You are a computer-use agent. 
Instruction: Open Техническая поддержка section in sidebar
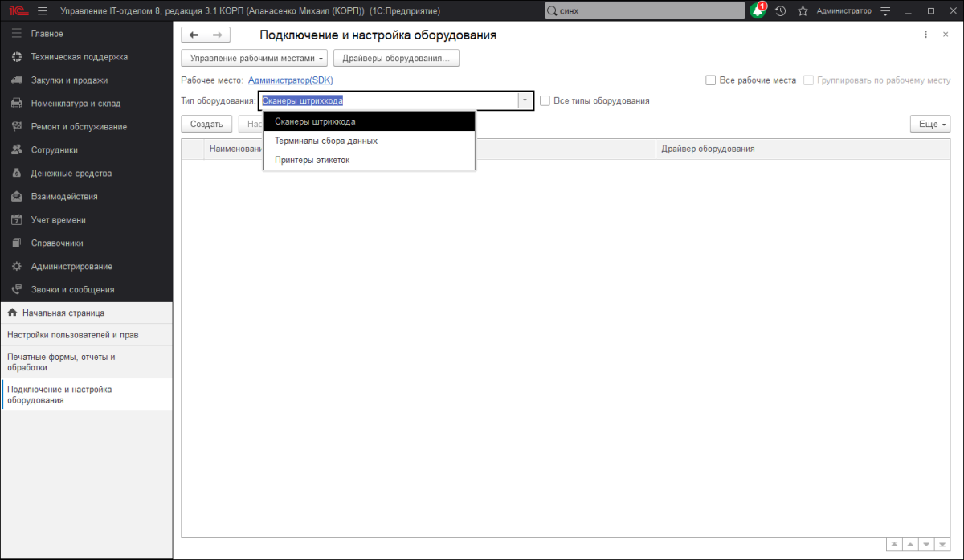pos(79,57)
